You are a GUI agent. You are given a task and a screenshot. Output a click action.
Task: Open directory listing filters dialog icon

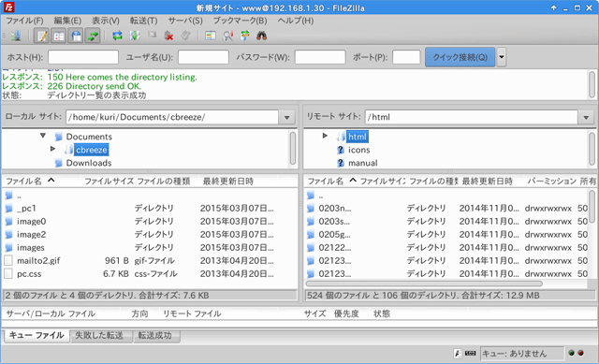(211, 36)
